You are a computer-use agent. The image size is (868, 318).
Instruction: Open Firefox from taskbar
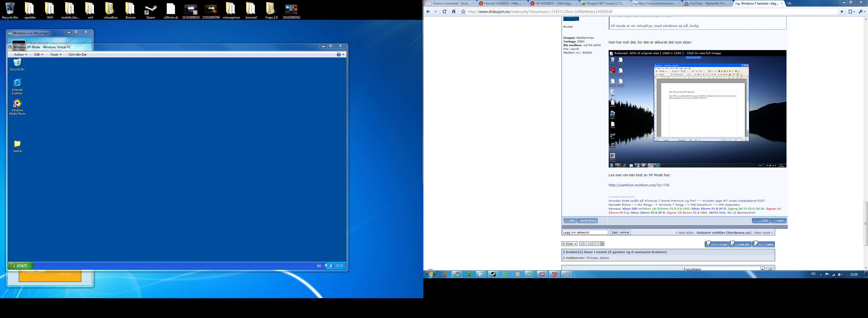pos(445,275)
